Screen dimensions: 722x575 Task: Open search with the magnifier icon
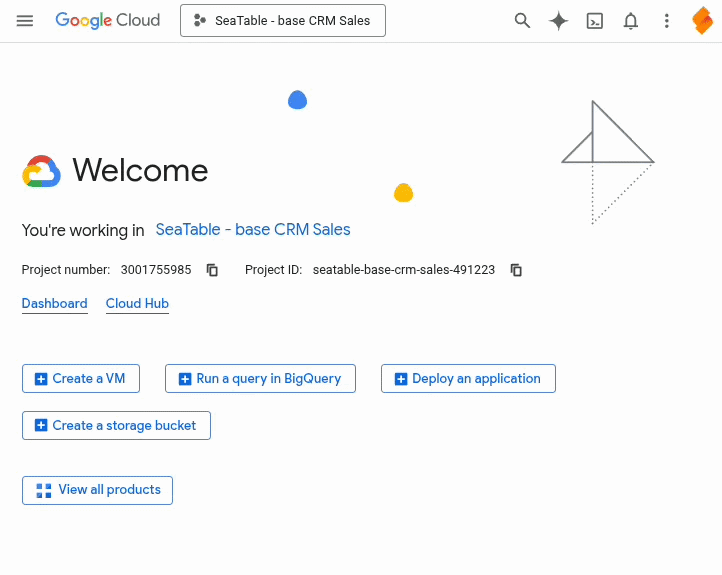click(x=522, y=21)
